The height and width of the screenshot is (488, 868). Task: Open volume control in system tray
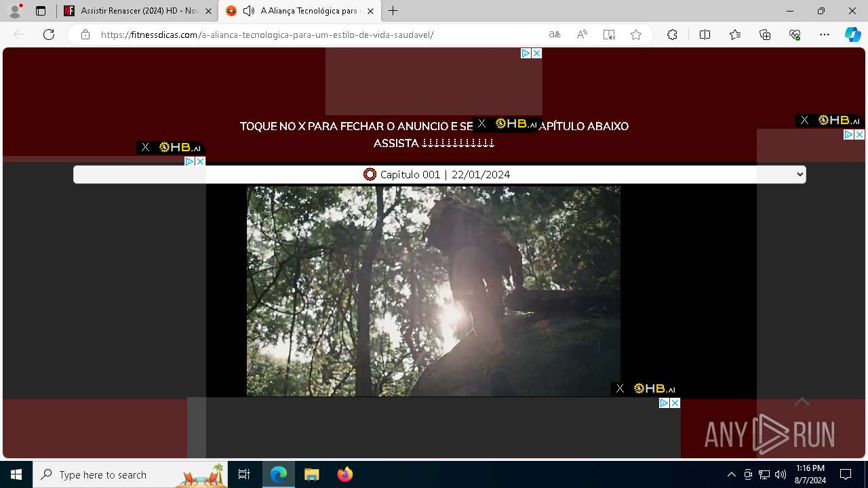coord(781,474)
